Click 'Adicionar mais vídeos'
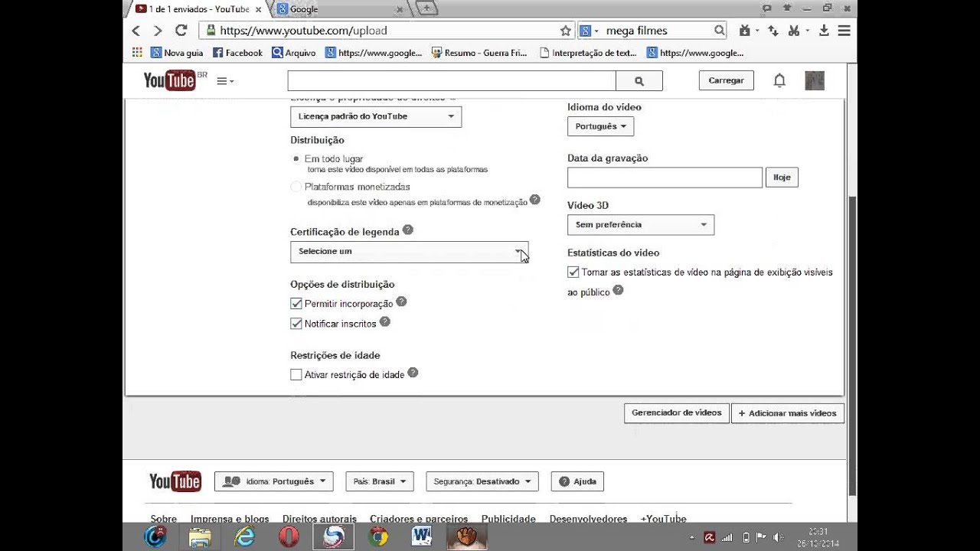This screenshot has height=551, width=980. 788,413
